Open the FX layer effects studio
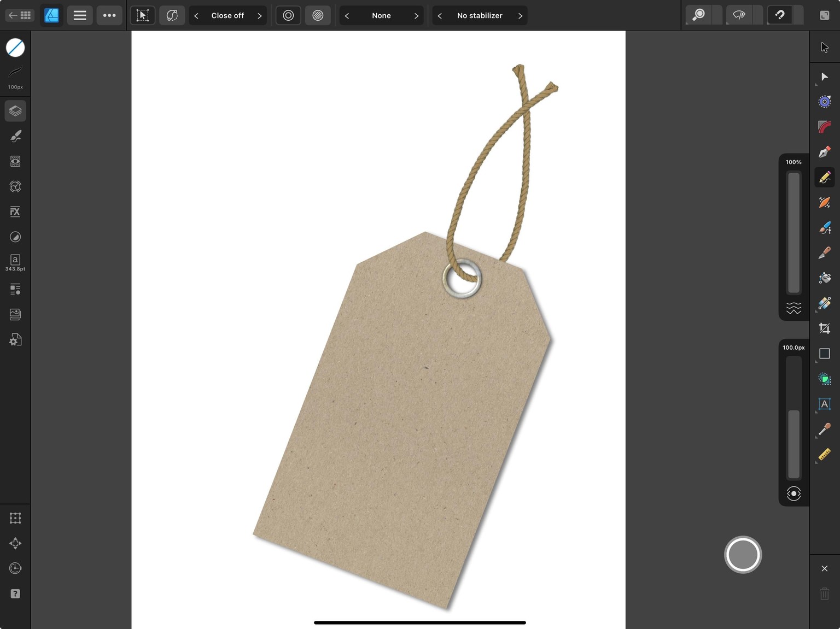 [15, 211]
